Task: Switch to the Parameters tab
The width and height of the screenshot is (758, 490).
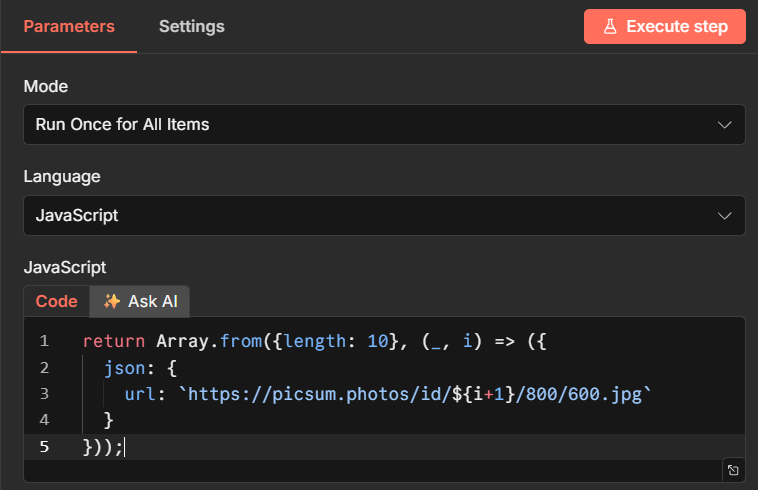Action: [69, 26]
